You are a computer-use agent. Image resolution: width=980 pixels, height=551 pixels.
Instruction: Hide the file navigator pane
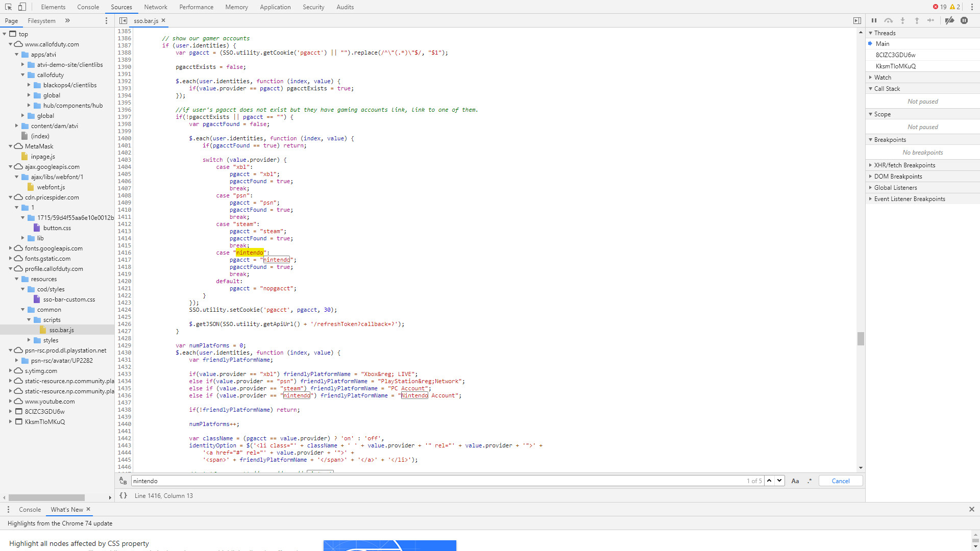coord(123,20)
